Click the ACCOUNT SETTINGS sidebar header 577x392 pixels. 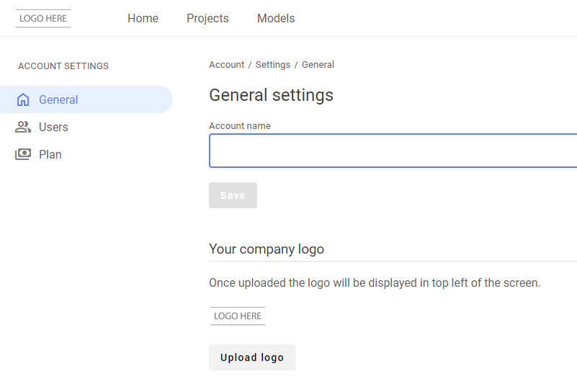point(63,66)
